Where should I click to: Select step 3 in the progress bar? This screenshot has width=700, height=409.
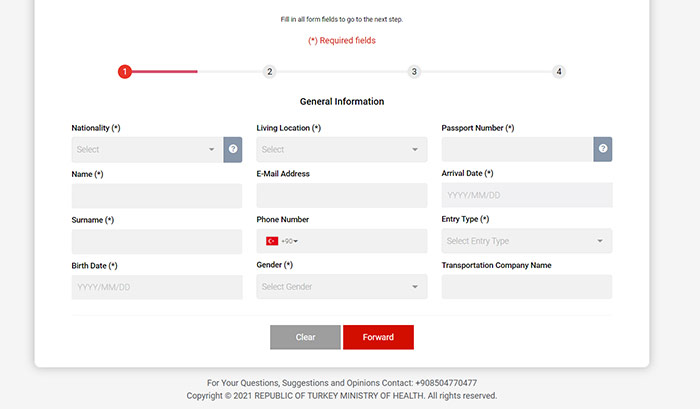point(414,72)
